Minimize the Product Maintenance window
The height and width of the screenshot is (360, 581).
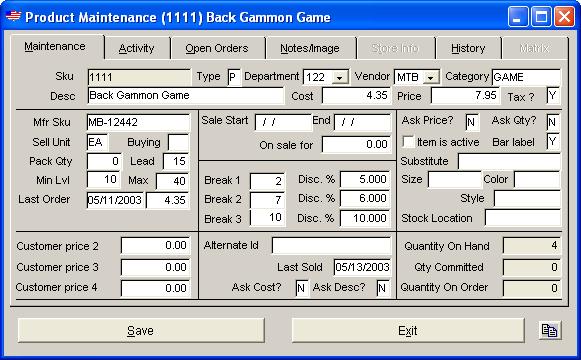pos(518,17)
